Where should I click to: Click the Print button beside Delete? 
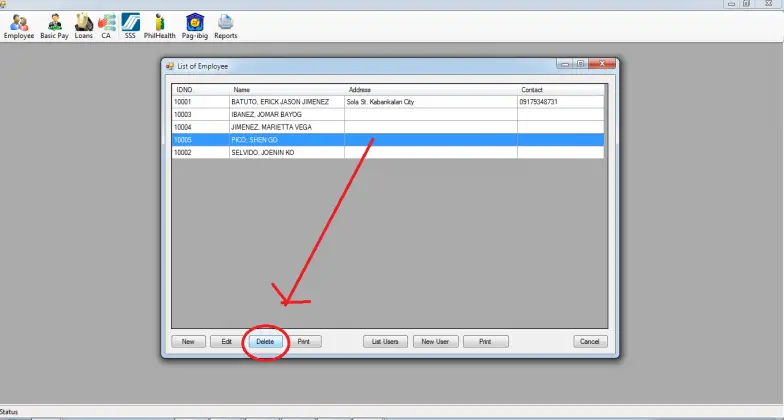click(304, 342)
